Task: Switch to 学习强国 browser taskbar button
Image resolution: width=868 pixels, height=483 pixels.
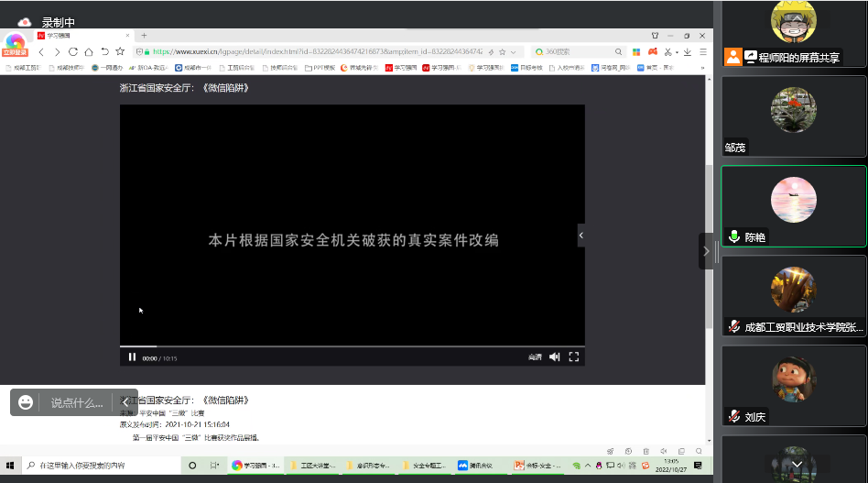Action: (255, 466)
